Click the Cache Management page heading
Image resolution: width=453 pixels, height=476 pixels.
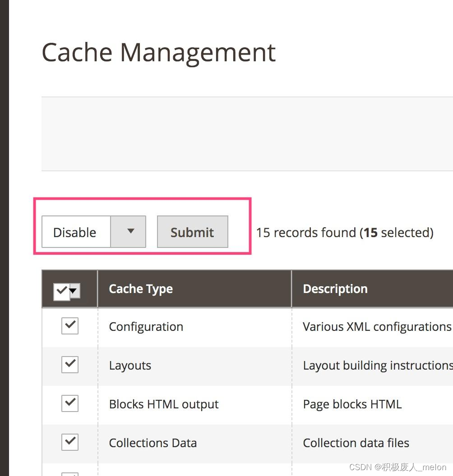click(x=158, y=52)
